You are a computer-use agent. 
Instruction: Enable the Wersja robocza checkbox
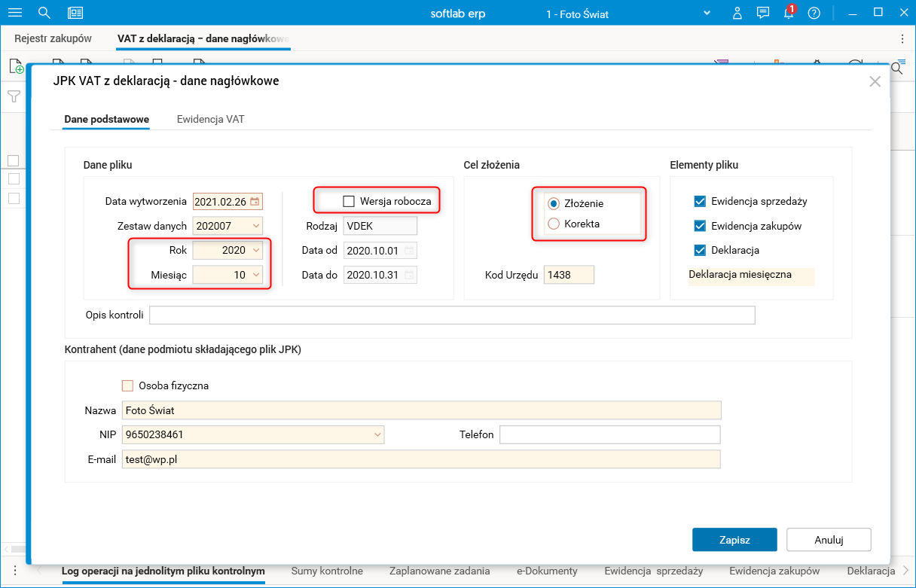348,201
